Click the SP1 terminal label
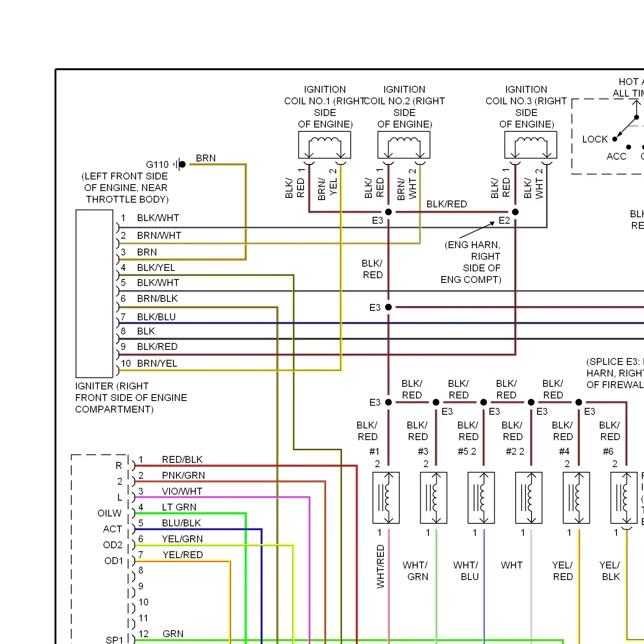The width and height of the screenshot is (644, 644). coord(114,640)
